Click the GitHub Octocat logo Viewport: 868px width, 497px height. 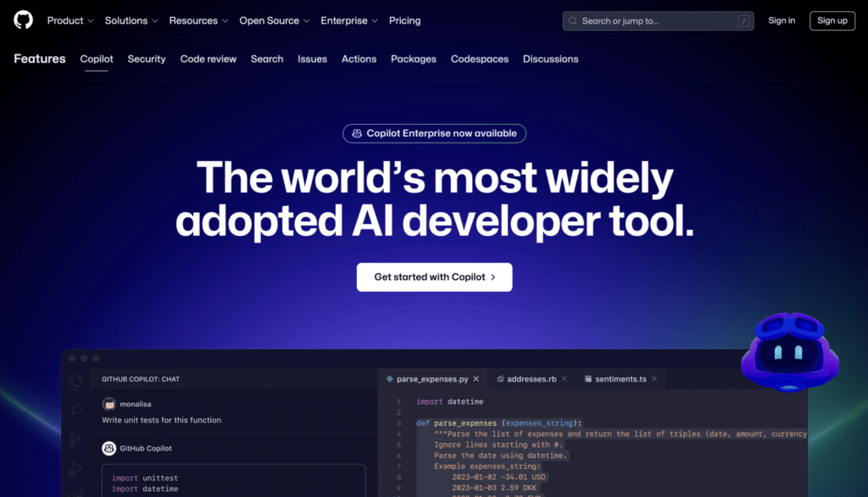pyautogui.click(x=23, y=20)
